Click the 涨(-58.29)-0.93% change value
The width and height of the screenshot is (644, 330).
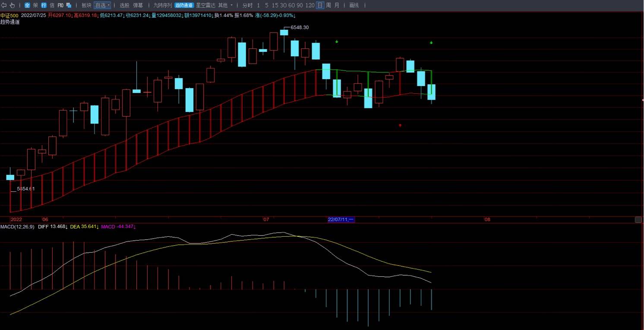pos(275,16)
